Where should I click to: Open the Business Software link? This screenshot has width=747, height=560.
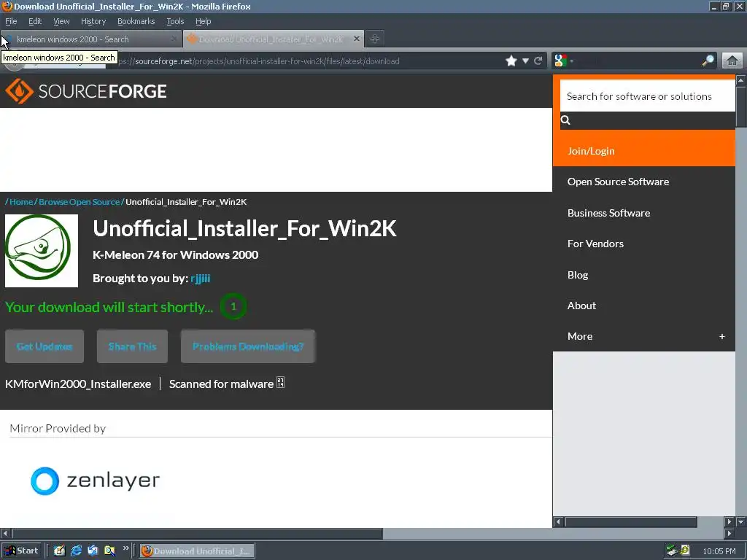(x=609, y=213)
